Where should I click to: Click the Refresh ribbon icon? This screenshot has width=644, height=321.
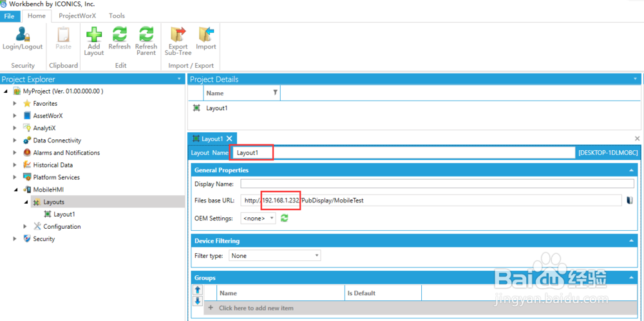click(120, 34)
